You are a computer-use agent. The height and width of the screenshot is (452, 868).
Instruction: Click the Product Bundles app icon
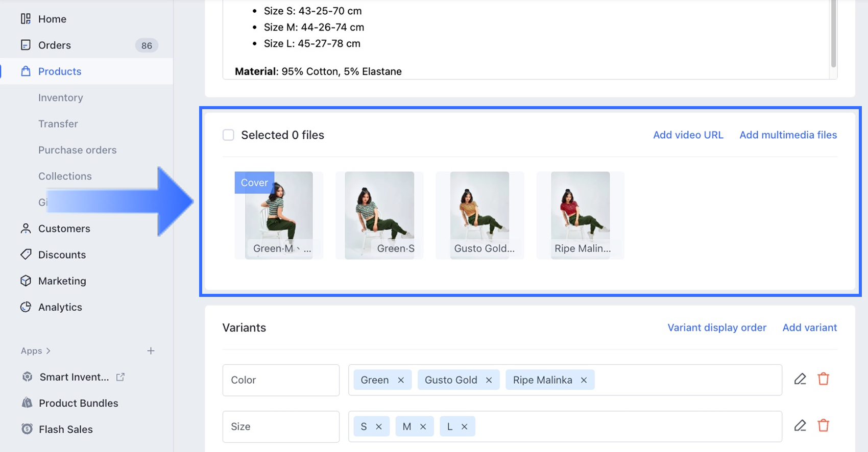pyautogui.click(x=27, y=403)
